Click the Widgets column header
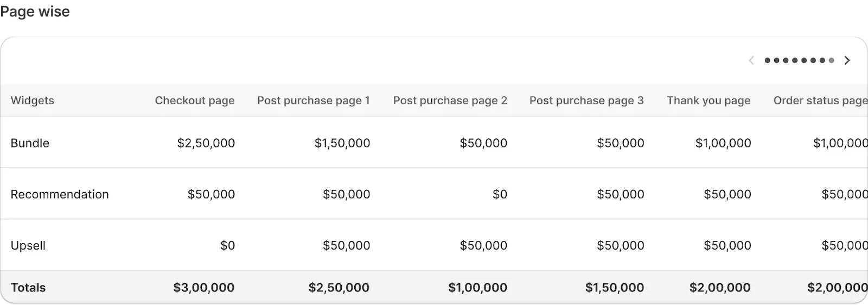The height and width of the screenshot is (305, 868). pos(33,100)
